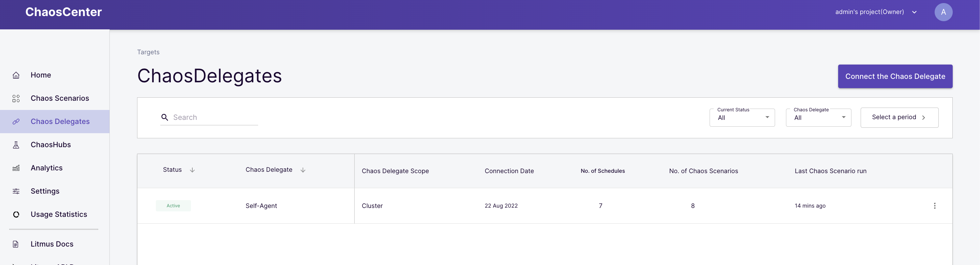Click the Chaos Scenarios grid icon
Screen dimensions: 980x265
16,98
